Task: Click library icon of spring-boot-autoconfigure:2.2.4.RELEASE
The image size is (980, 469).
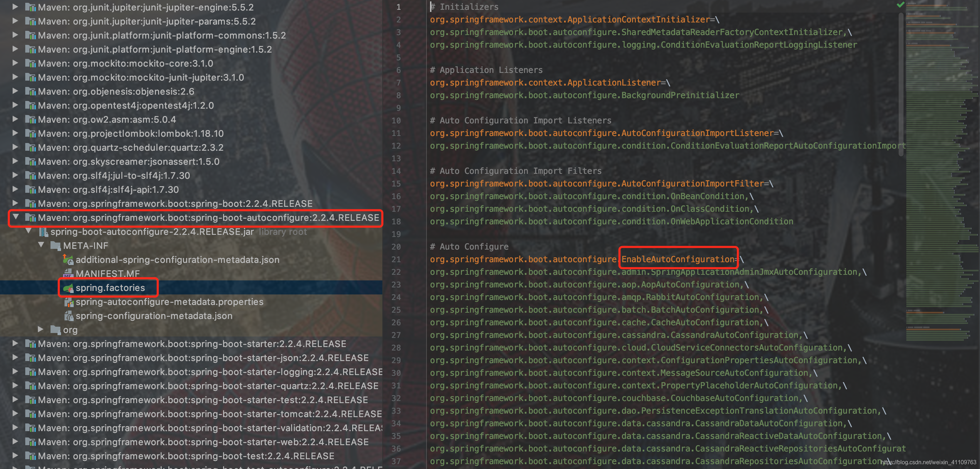Action: 31,218
